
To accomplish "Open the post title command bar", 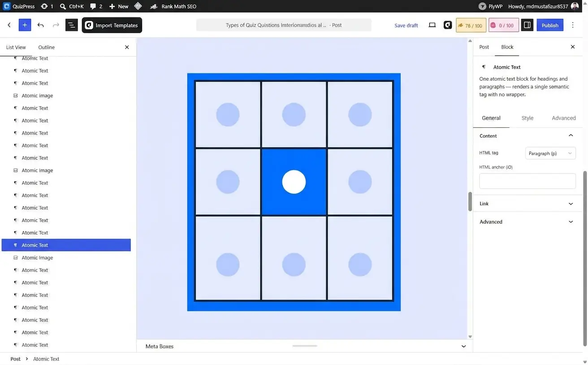I will point(284,25).
